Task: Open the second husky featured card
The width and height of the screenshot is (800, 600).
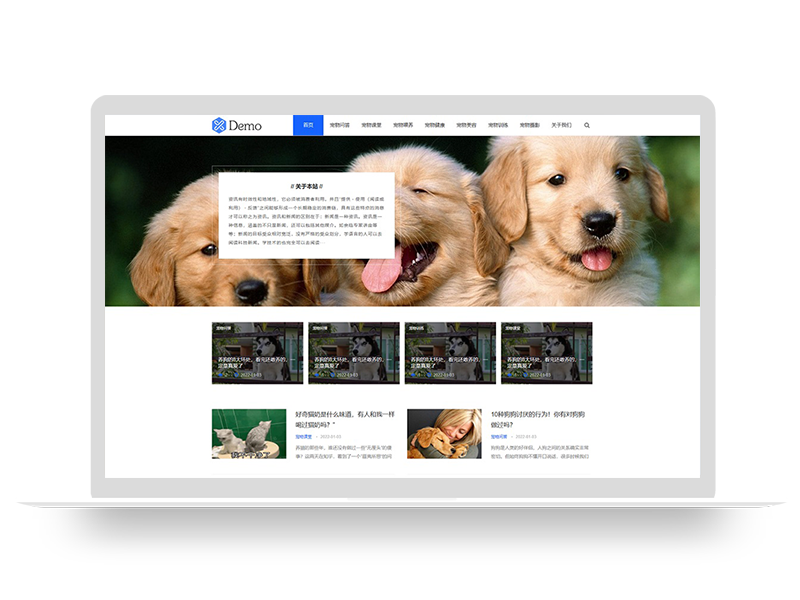Action: 353,352
